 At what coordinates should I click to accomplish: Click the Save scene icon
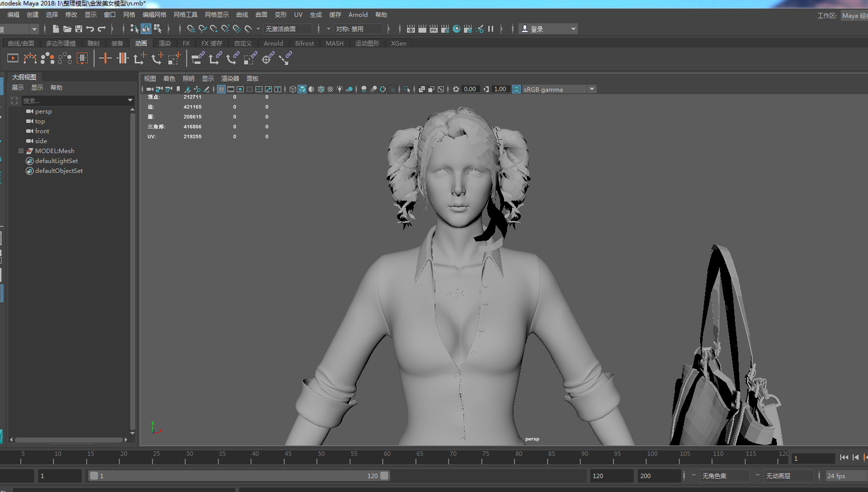click(79, 29)
